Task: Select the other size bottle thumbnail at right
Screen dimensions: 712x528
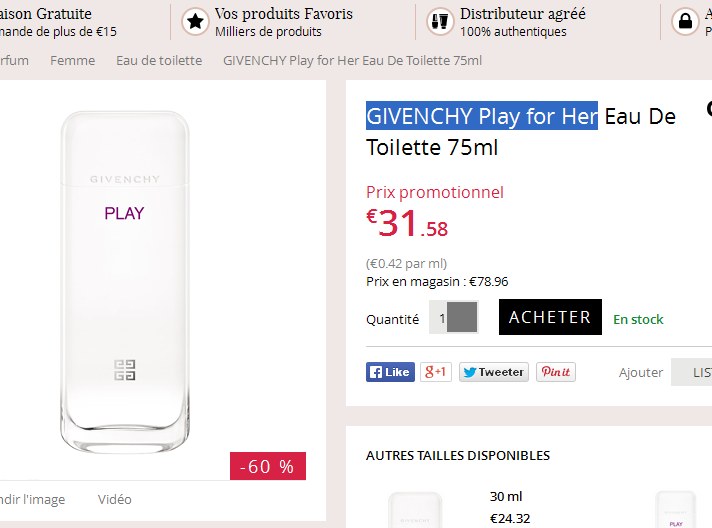Action: click(675, 510)
